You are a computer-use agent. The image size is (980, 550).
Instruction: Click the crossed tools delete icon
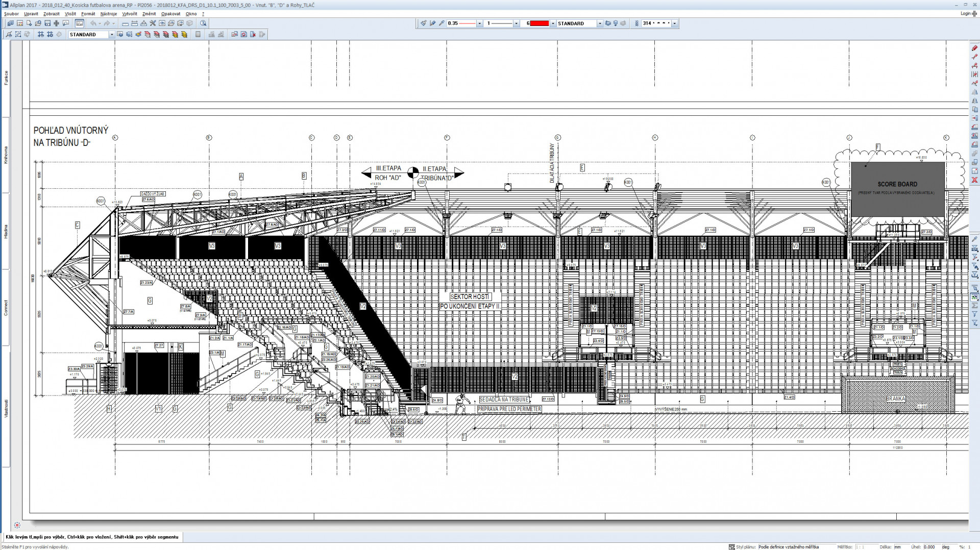[x=153, y=23]
